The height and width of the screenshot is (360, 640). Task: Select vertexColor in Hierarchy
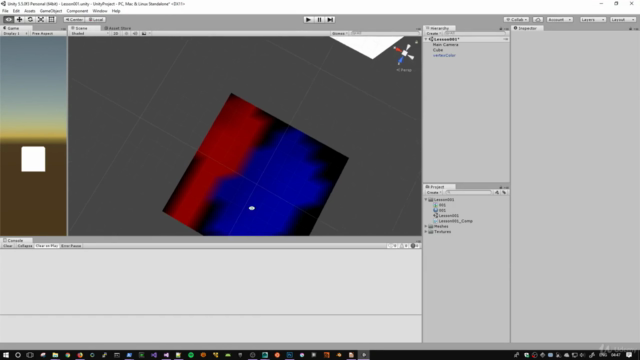[444, 55]
